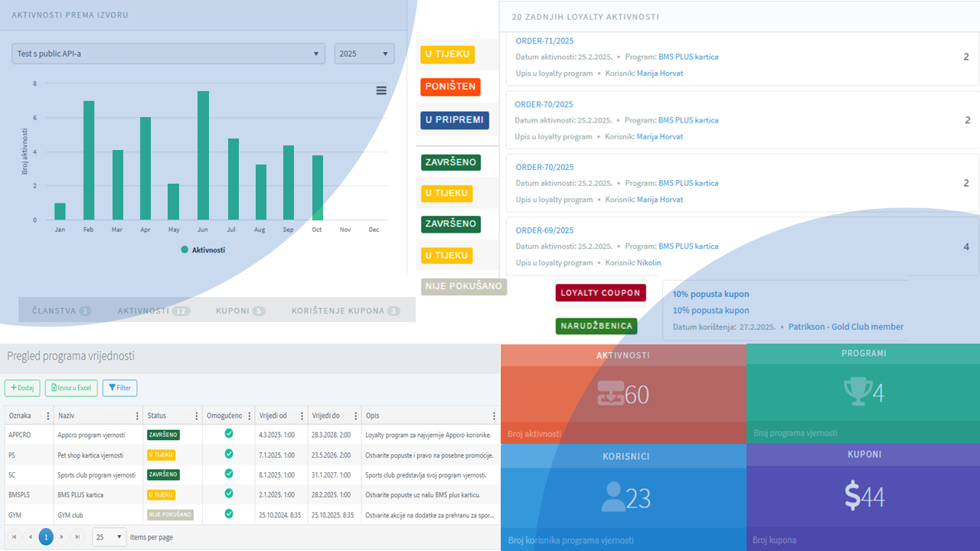Open the Naziv column menu dots
The height and width of the screenshot is (551, 980).
click(138, 416)
